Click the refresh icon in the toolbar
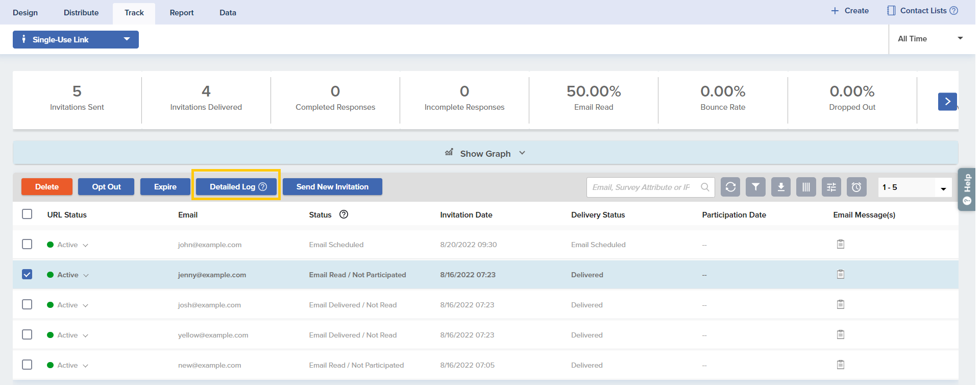This screenshot has height=385, width=980. (x=730, y=187)
